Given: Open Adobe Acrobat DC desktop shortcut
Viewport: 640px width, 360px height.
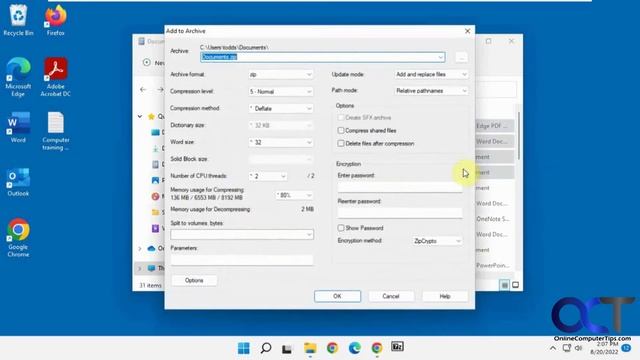Looking at the screenshot, I should (x=56, y=77).
